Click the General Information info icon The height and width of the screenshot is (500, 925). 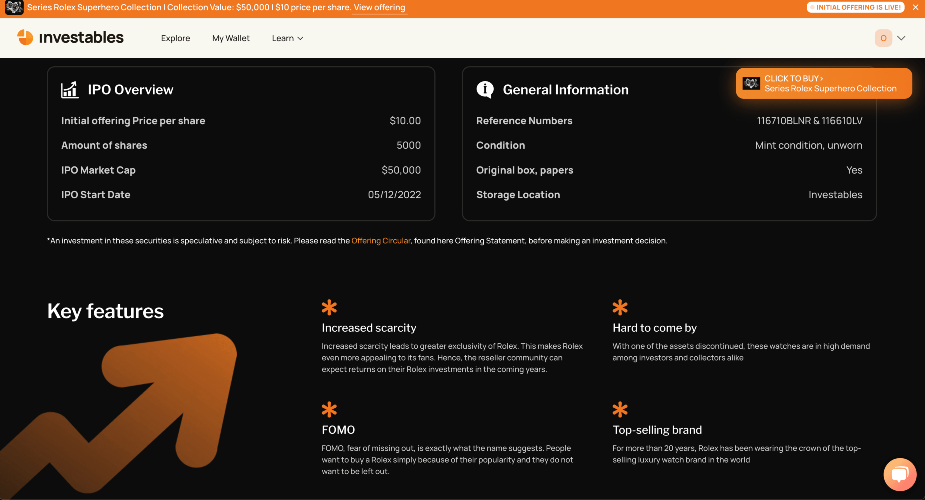click(x=485, y=90)
